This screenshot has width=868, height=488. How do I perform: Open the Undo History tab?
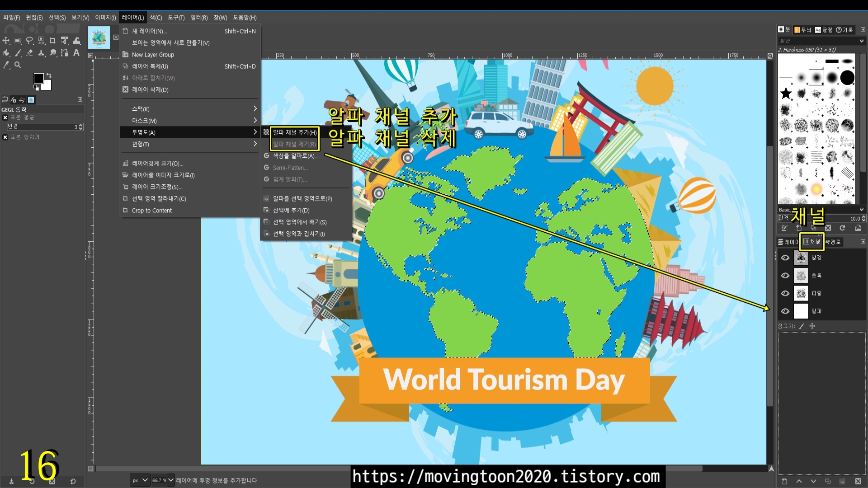[22, 99]
